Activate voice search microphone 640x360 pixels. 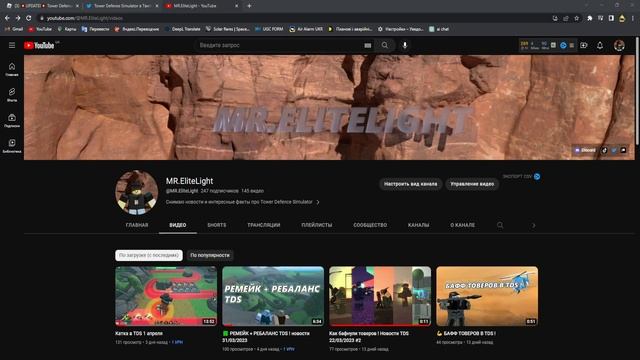pos(405,45)
